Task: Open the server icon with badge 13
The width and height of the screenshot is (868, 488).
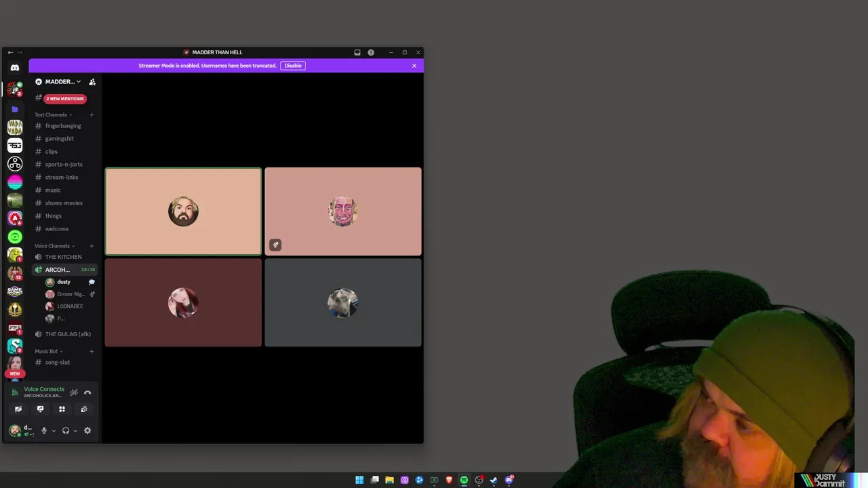Action: pyautogui.click(x=15, y=273)
